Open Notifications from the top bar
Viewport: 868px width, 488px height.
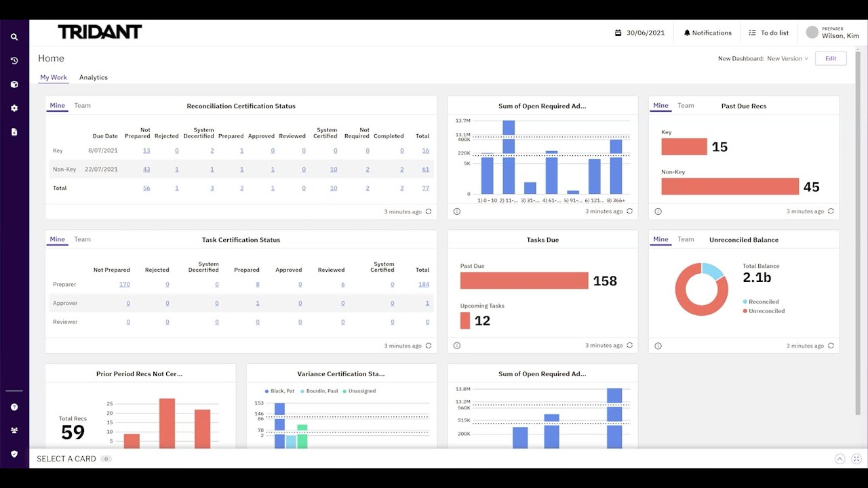tap(707, 32)
